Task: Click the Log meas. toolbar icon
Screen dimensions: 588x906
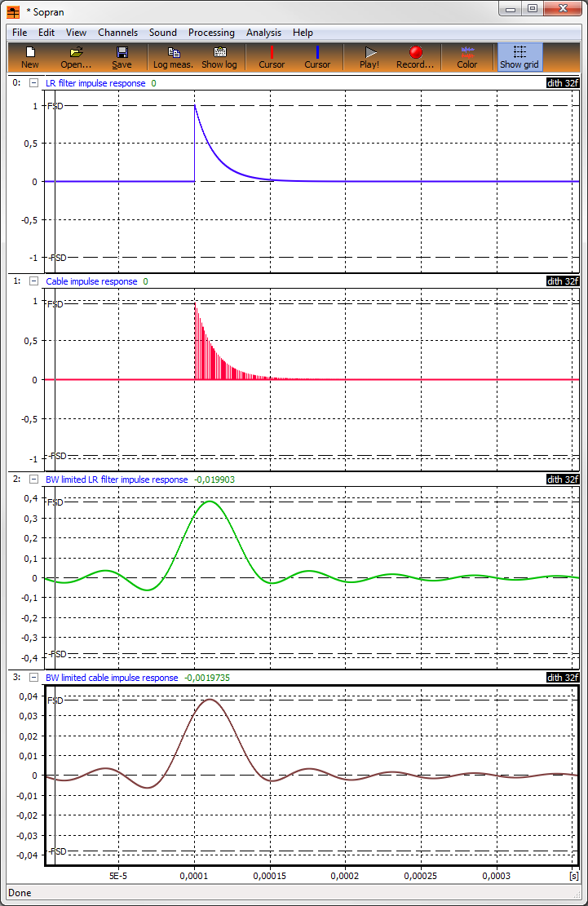Action: (x=173, y=56)
